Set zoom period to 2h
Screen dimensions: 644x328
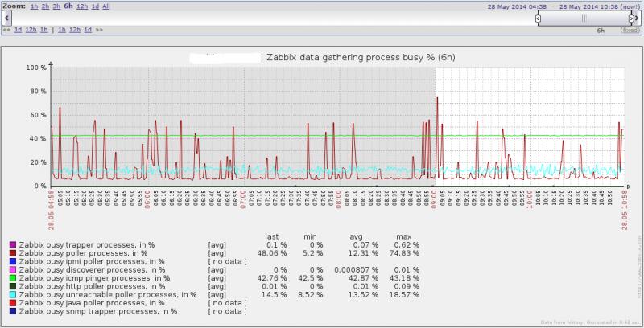click(x=45, y=6)
